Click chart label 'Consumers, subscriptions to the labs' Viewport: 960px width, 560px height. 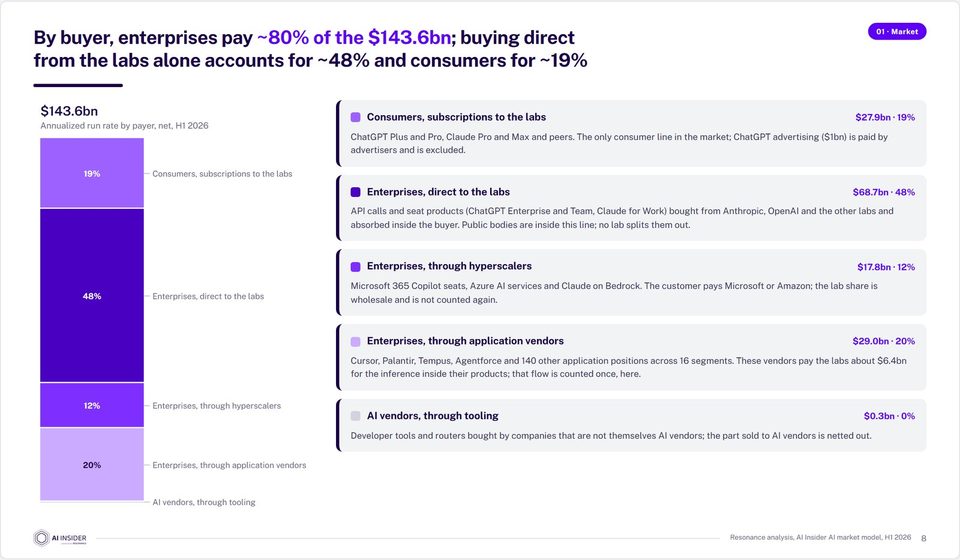(x=222, y=174)
